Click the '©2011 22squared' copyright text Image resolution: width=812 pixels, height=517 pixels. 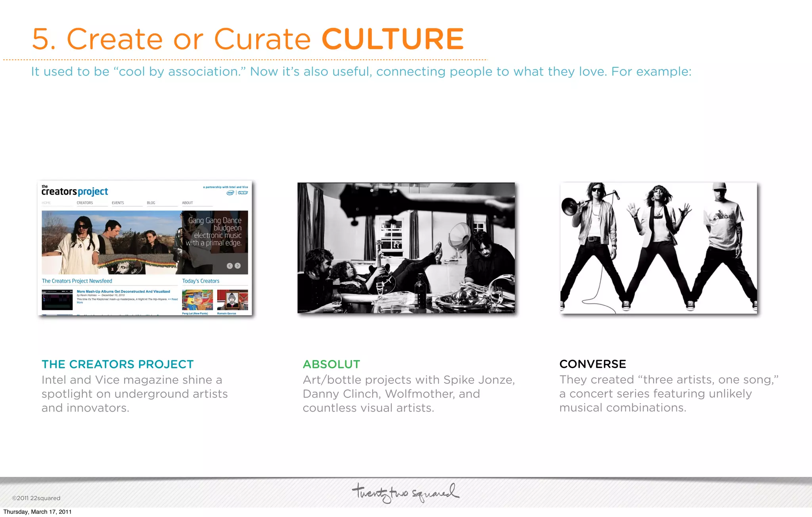tap(36, 498)
